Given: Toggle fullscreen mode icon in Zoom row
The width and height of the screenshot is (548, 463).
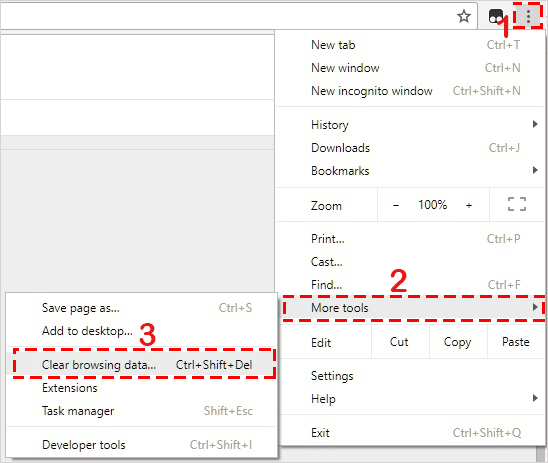Looking at the screenshot, I should point(517,204).
